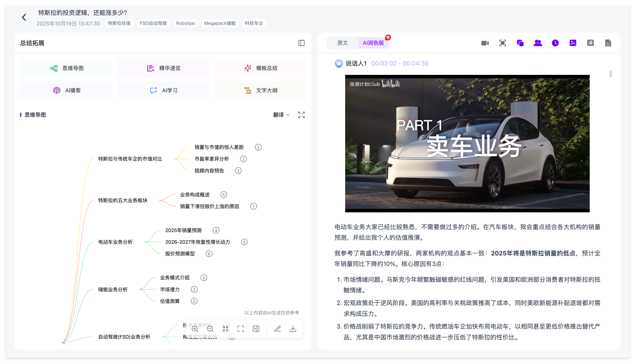Click the collapse-arrows icon in mind map toolbar

coord(225,329)
